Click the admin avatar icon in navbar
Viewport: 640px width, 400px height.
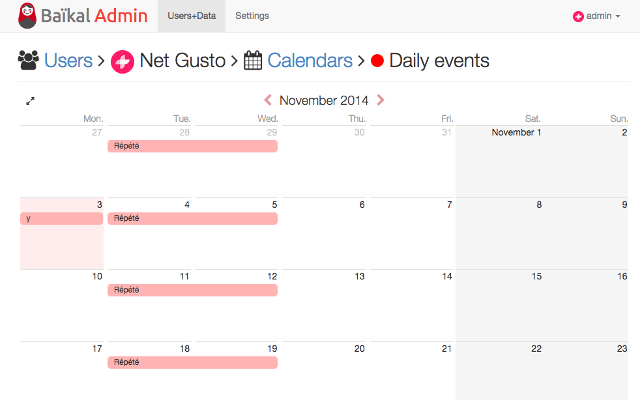point(578,16)
